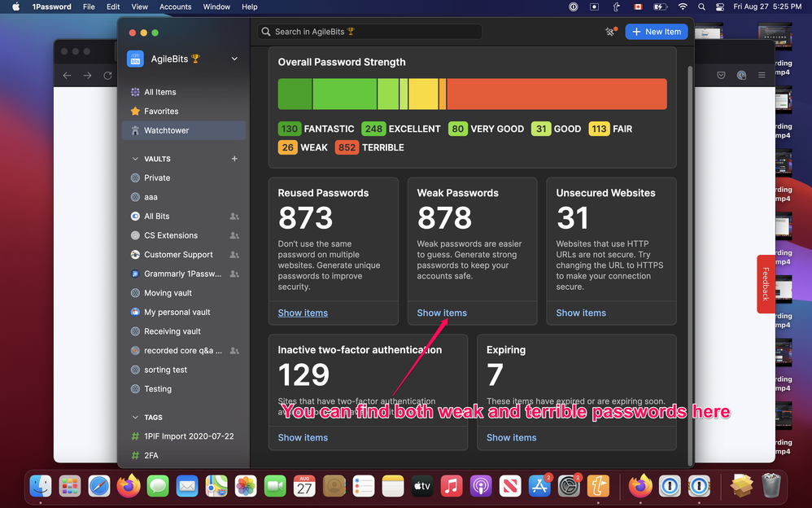
Task: Click the red Terrible segment of strength bar
Action: (x=557, y=94)
